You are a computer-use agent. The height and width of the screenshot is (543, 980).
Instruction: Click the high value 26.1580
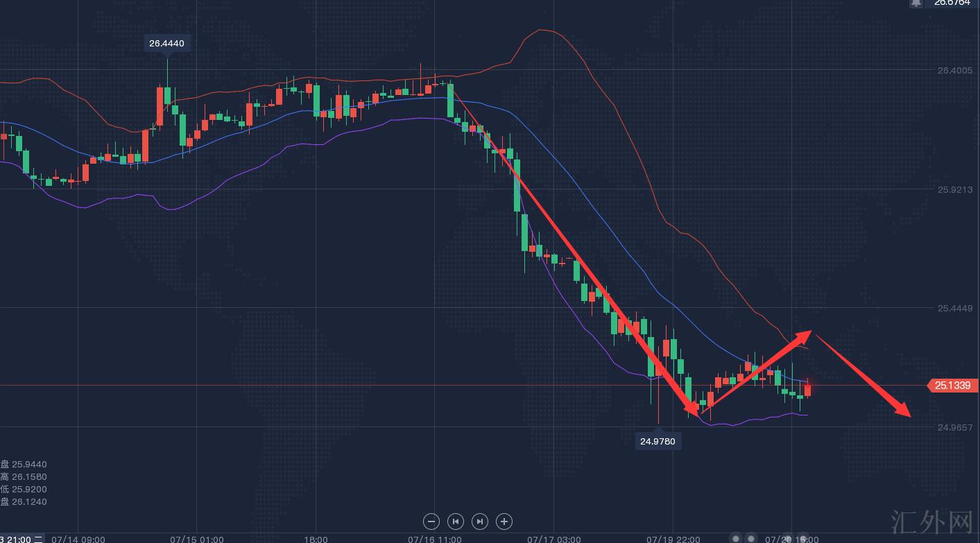pos(28,477)
